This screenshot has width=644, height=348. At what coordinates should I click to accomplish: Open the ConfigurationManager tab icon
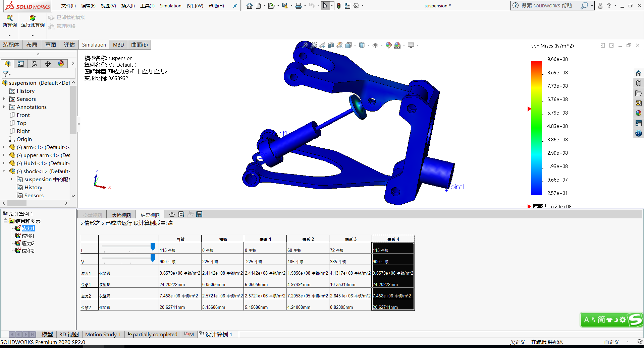[x=34, y=64]
